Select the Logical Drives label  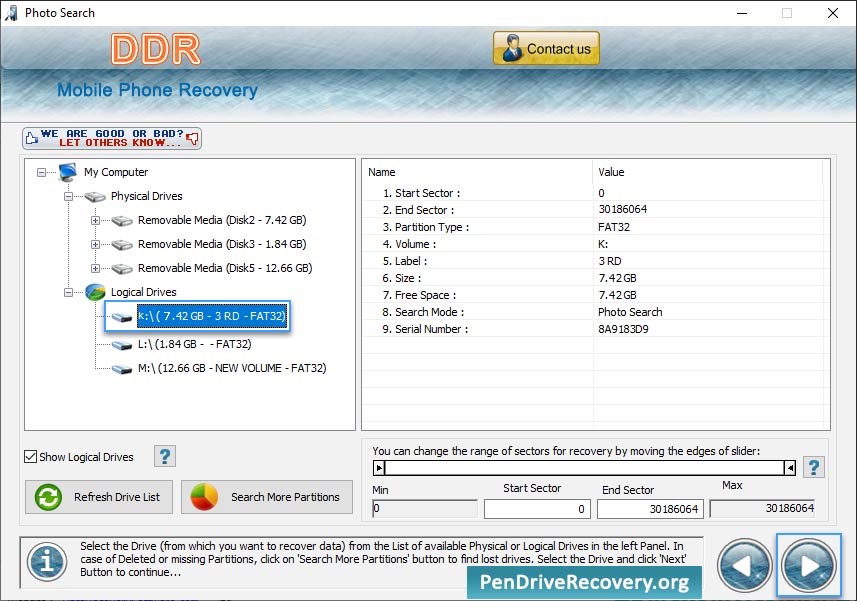click(x=144, y=292)
